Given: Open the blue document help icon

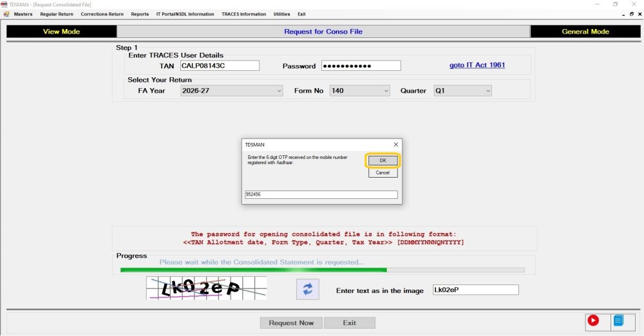Looking at the screenshot, I should [x=618, y=321].
